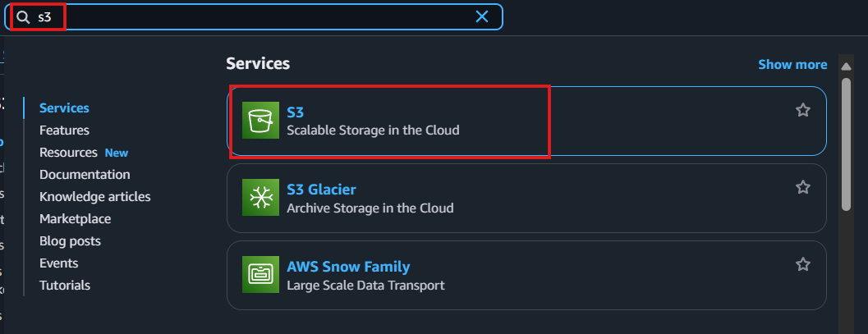
Task: Select the Resources New category
Action: click(x=84, y=153)
